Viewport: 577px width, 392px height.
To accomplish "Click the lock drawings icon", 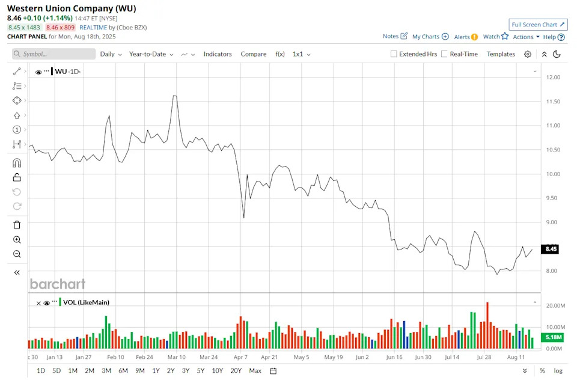I will (17, 177).
